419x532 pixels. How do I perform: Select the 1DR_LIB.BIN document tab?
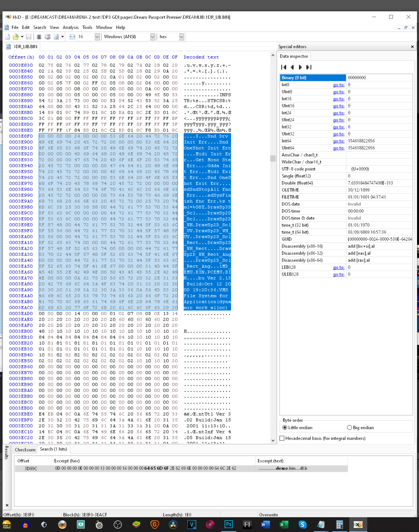coord(22,47)
